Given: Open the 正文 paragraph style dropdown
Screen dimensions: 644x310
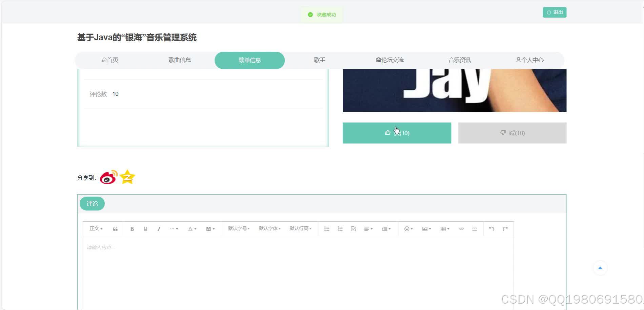Looking at the screenshot, I should [x=95, y=228].
